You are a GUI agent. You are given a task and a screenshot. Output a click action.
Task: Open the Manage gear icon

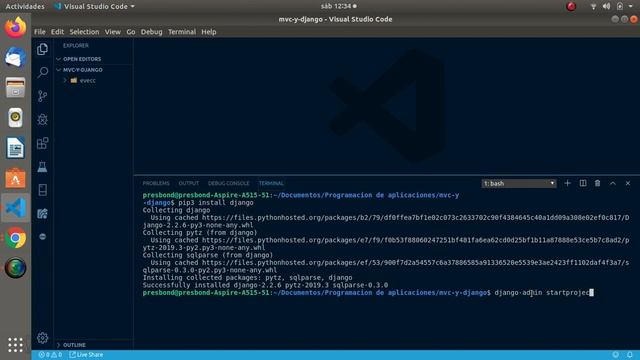(x=42, y=338)
